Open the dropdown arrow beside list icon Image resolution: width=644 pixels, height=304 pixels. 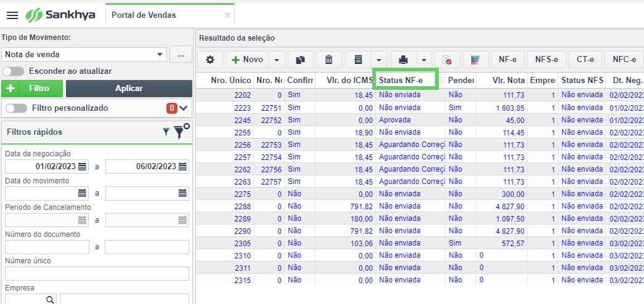click(379, 60)
